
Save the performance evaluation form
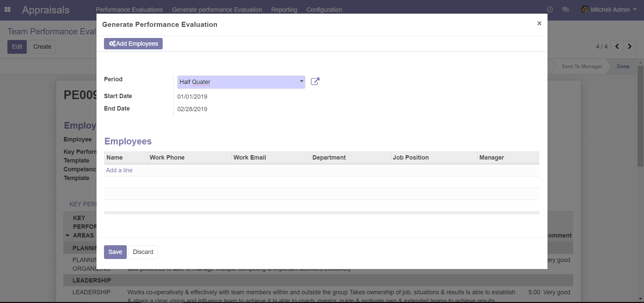coord(115,252)
